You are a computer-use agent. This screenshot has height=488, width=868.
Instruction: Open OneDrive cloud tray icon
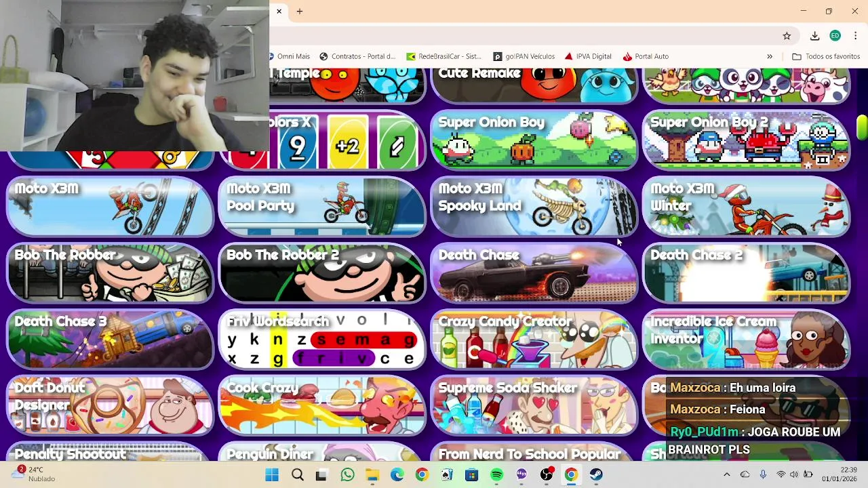745,474
